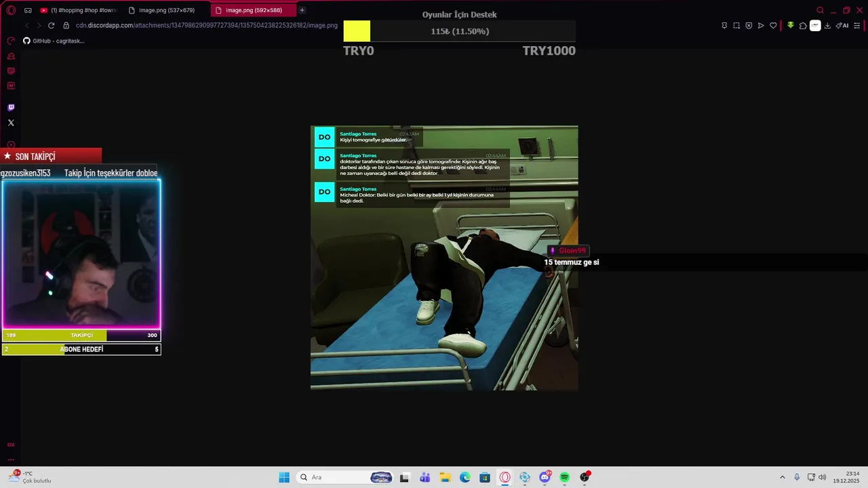The height and width of the screenshot is (488, 868).
Task: Open the easy setup sliders icon
Action: coord(857,26)
